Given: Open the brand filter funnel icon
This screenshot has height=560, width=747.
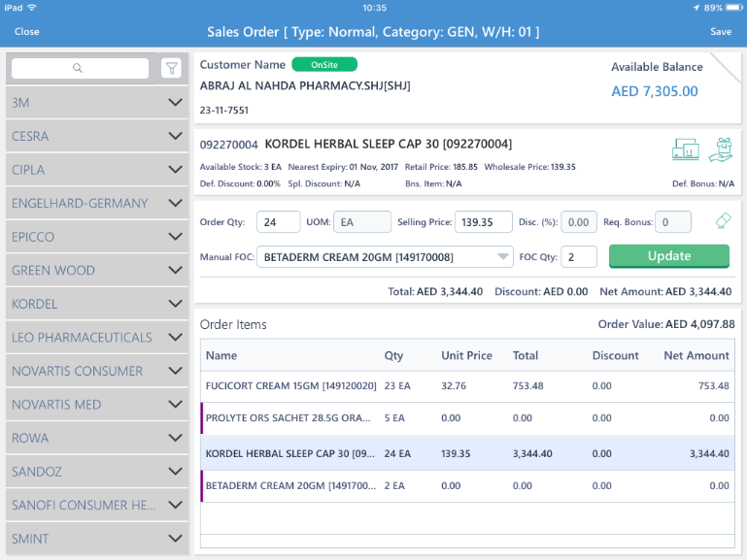Looking at the screenshot, I should [171, 69].
